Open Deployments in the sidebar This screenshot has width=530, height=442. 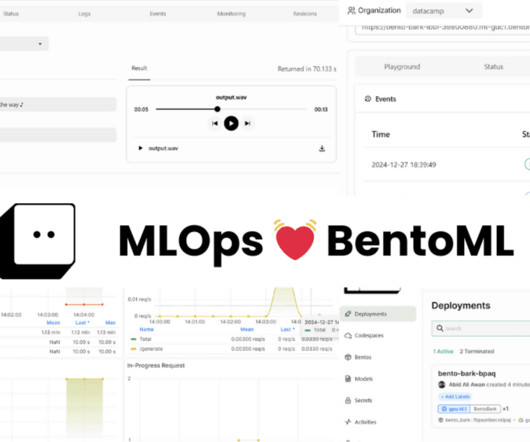378,314
